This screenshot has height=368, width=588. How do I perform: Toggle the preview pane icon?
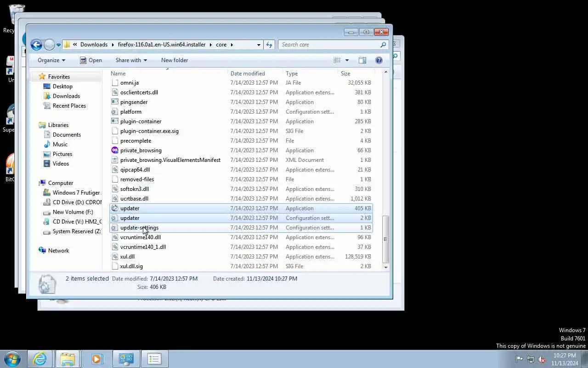362,60
